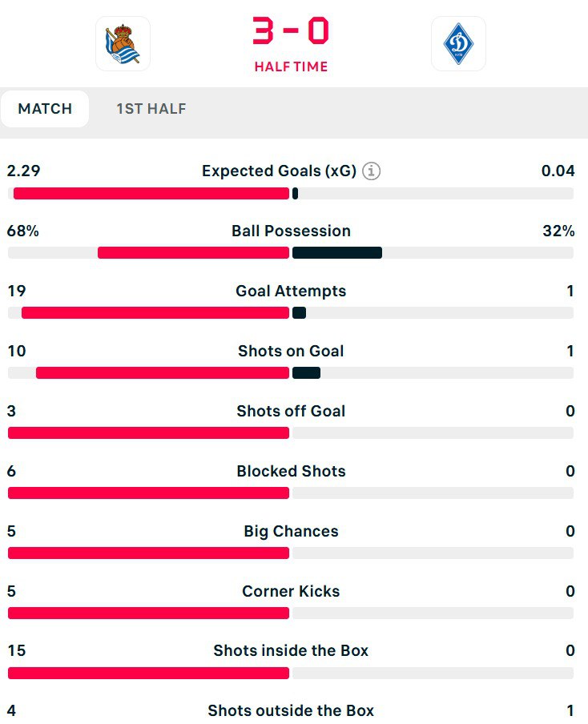Click the Dynamo Kyiv team crest
Image resolution: width=588 pixels, height=724 pixels.
[458, 44]
